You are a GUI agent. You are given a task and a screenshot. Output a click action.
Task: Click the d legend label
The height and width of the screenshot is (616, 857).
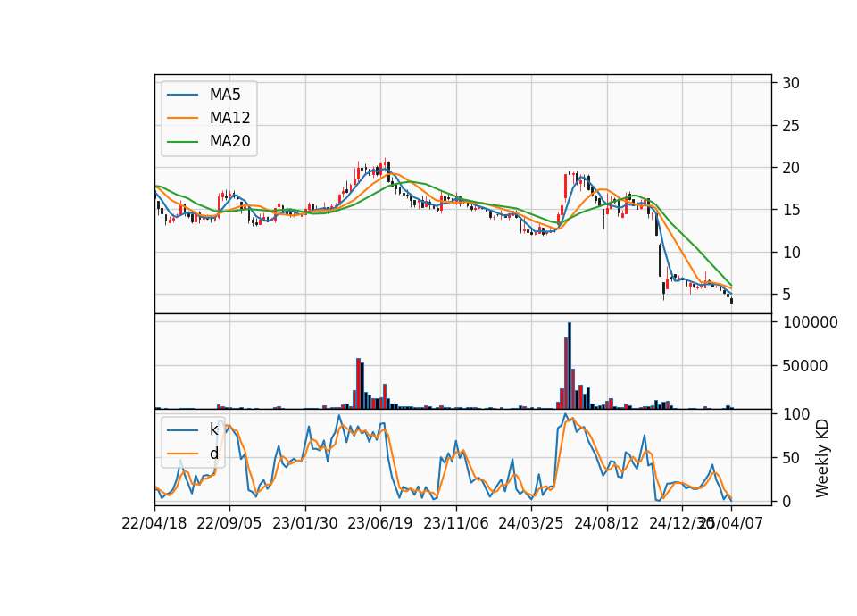pos(214,454)
